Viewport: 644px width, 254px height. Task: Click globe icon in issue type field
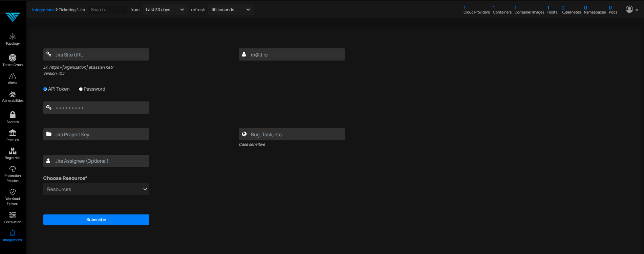click(x=244, y=134)
